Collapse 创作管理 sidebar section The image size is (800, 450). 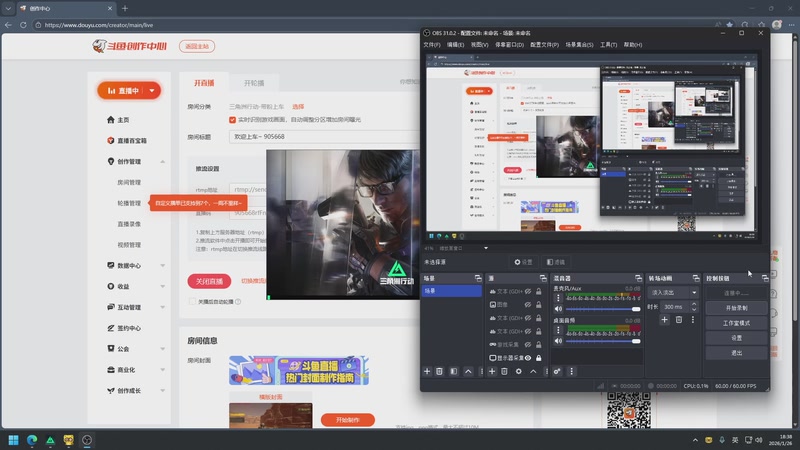click(162, 162)
